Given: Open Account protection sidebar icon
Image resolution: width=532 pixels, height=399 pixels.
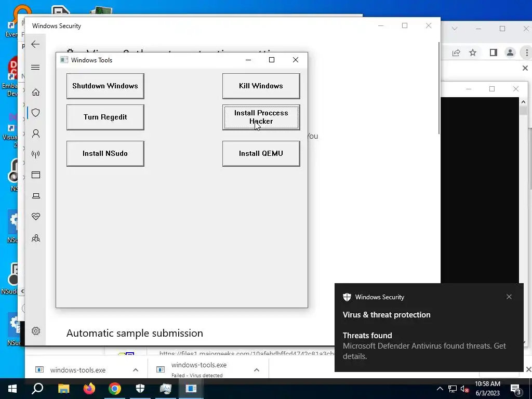Looking at the screenshot, I should [x=36, y=134].
